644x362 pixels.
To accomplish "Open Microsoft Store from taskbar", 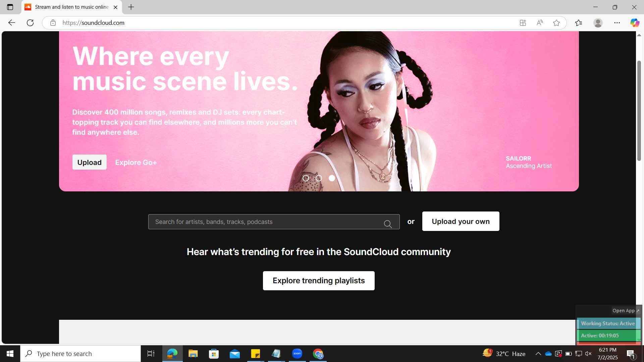I will point(214,354).
